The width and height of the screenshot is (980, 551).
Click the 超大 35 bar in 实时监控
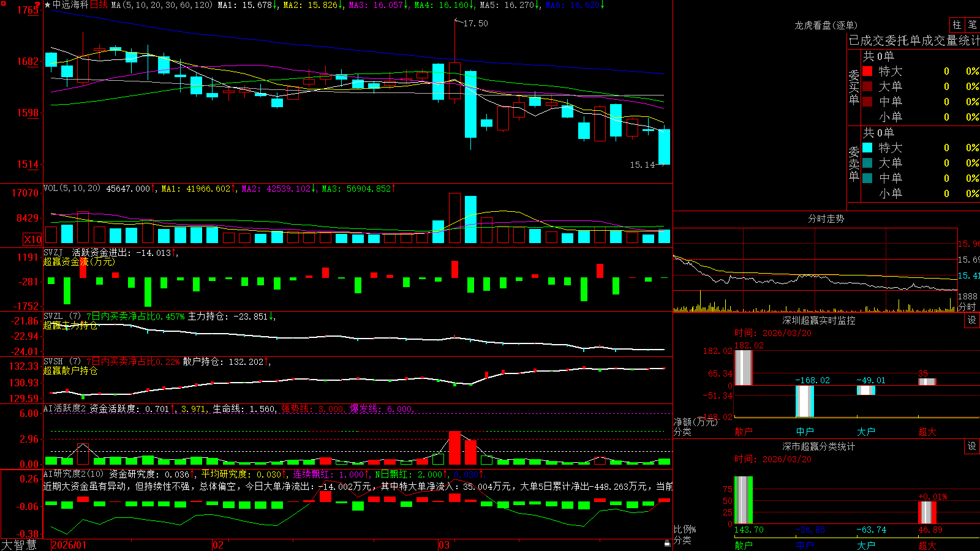click(x=927, y=382)
